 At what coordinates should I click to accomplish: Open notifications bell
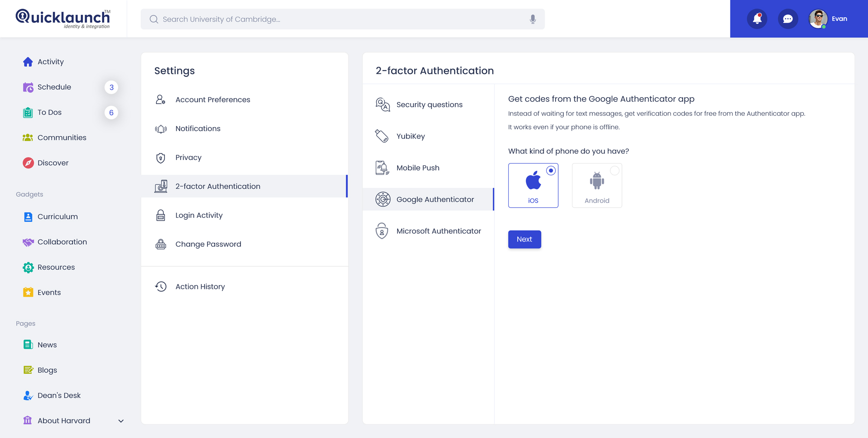(757, 19)
